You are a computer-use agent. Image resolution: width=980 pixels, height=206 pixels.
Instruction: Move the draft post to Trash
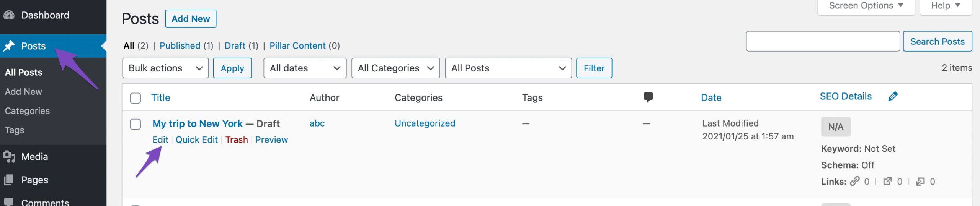pyautogui.click(x=236, y=140)
